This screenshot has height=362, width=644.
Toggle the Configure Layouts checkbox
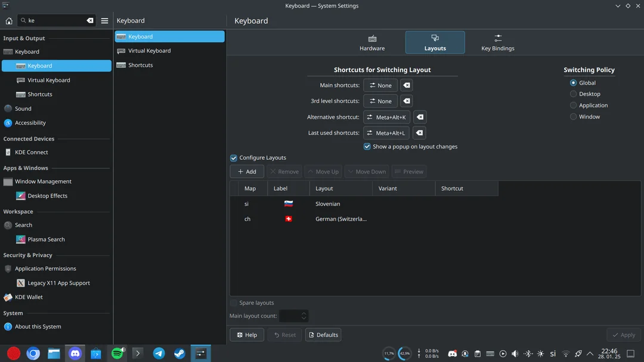pyautogui.click(x=234, y=158)
